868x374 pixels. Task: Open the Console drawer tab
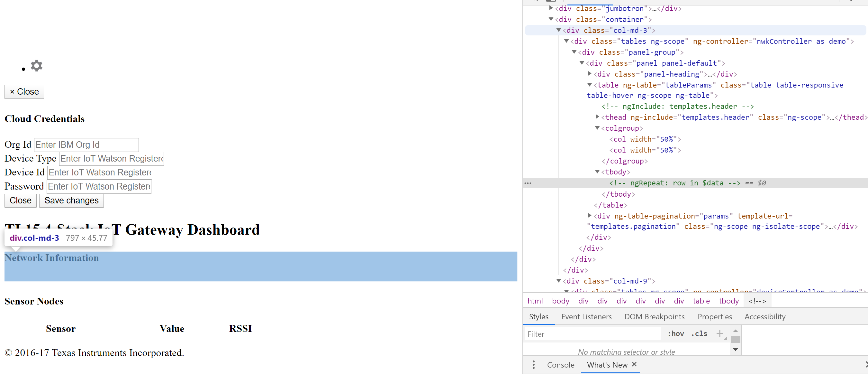[x=560, y=365]
